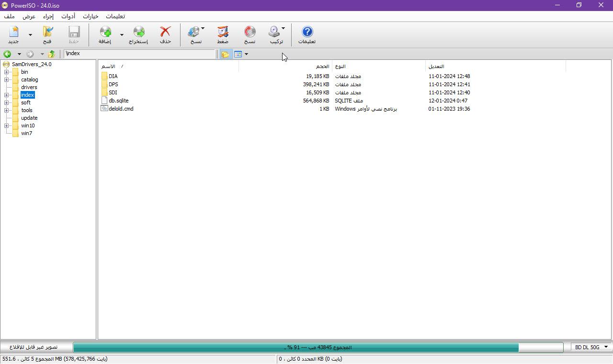
Task: Click the 01-11-2023 19:36 date cell
Action: pyautogui.click(x=449, y=109)
